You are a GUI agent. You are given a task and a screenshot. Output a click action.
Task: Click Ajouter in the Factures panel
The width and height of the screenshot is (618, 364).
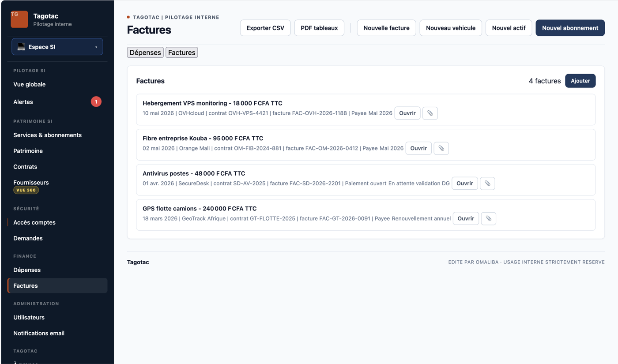[x=580, y=81]
